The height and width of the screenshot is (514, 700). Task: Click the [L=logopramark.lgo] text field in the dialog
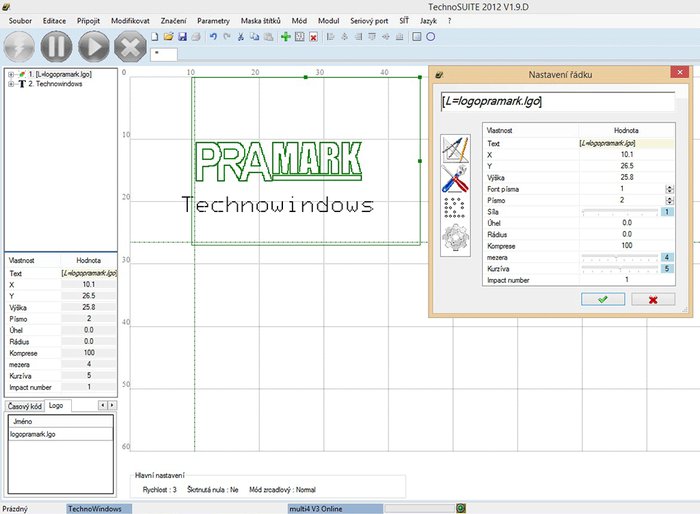click(557, 101)
